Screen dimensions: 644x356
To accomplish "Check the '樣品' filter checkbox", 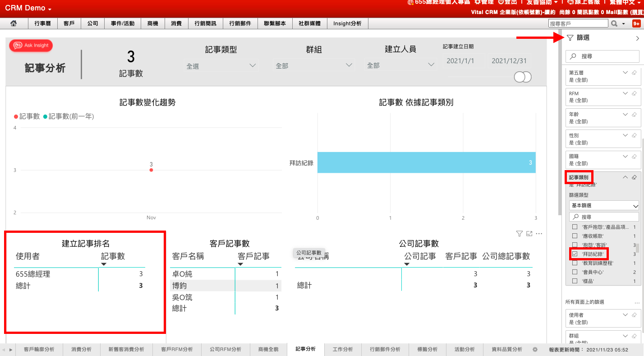I will tap(575, 281).
